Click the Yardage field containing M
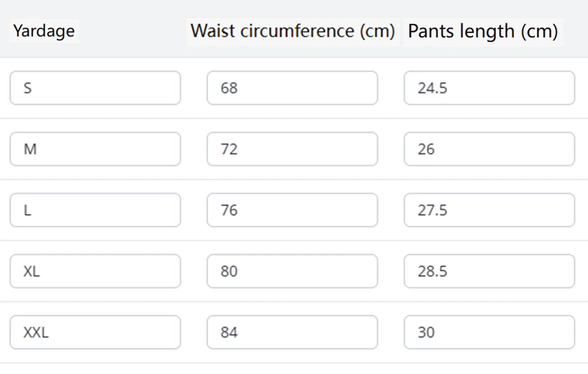 (95, 149)
